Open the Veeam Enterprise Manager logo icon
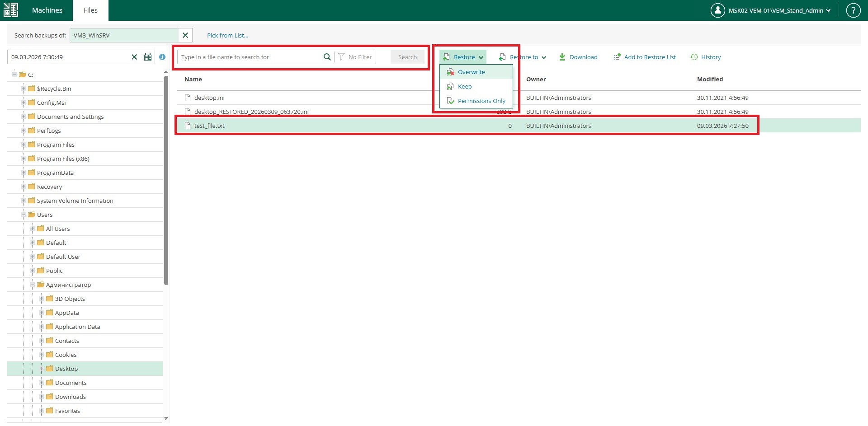 [11, 10]
